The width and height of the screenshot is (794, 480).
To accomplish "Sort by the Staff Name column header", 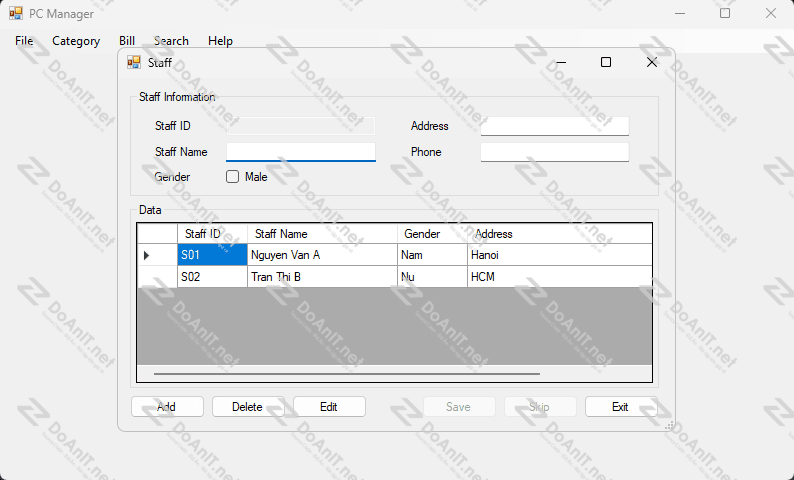I will coord(322,234).
